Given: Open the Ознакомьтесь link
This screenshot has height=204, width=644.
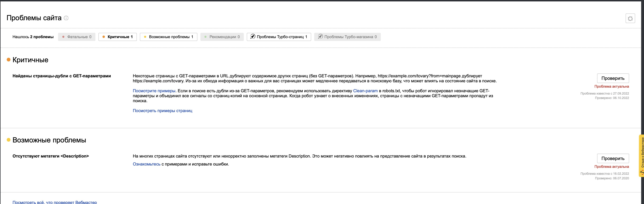Looking at the screenshot, I should pyautogui.click(x=147, y=164).
